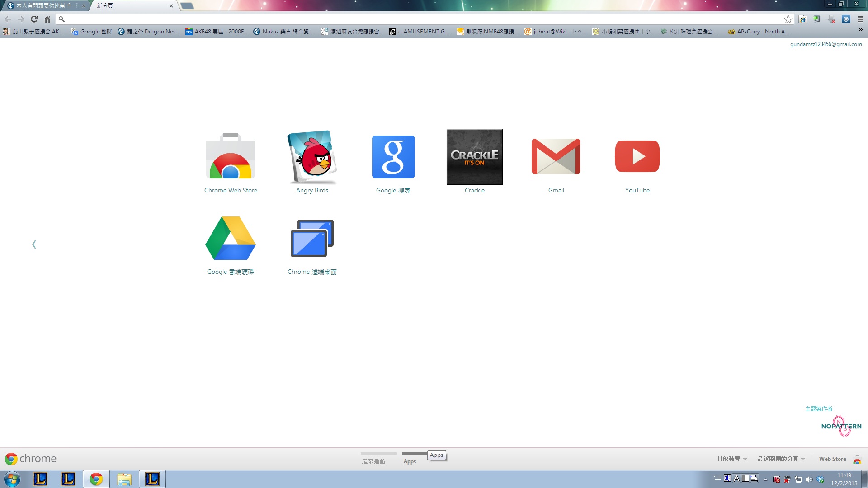Go to previous page with left chevron arrow
Viewport: 868px width, 488px height.
[34, 244]
